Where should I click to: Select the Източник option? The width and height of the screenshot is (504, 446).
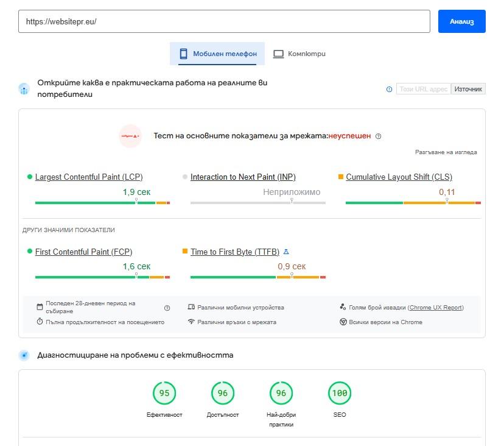[x=468, y=89]
